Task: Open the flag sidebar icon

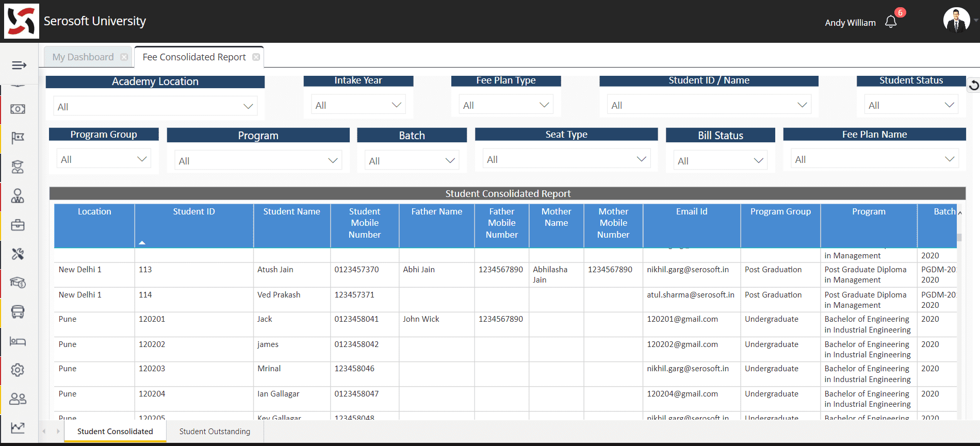Action: pyautogui.click(x=18, y=138)
